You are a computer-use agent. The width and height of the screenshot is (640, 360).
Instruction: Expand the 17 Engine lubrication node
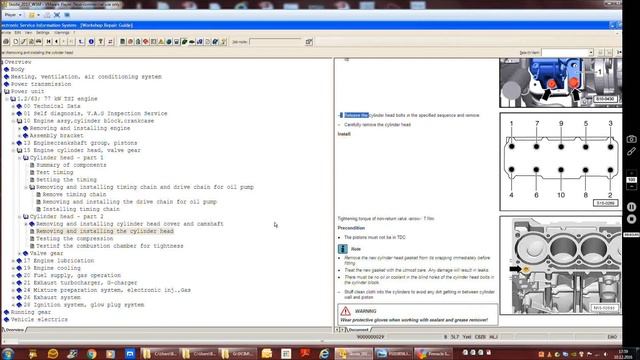click(x=13, y=260)
